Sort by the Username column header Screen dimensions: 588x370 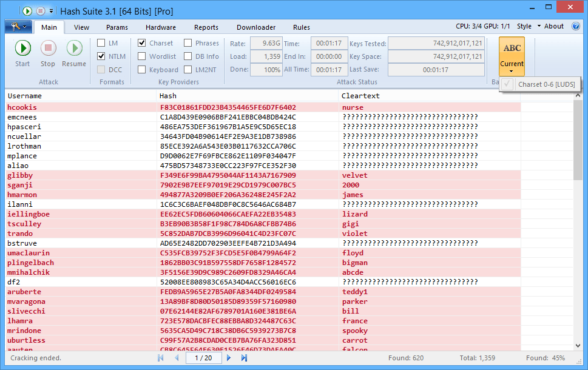coord(81,96)
